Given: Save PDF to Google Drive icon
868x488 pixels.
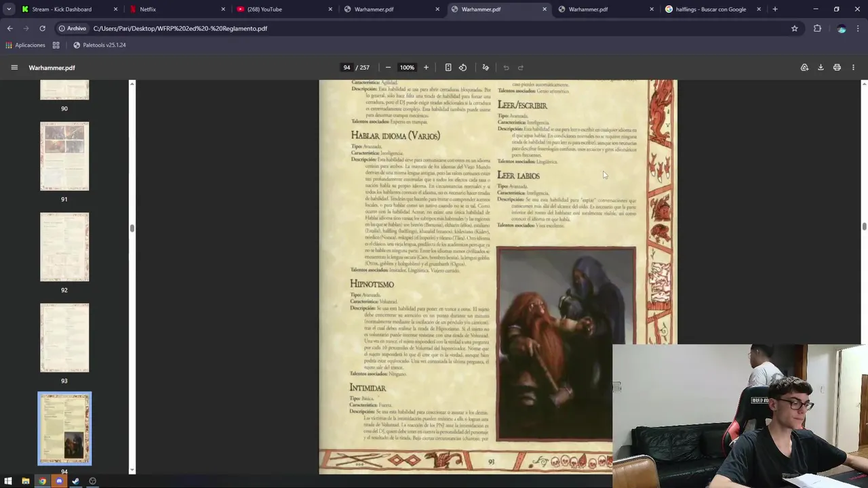Looking at the screenshot, I should 804,67.
